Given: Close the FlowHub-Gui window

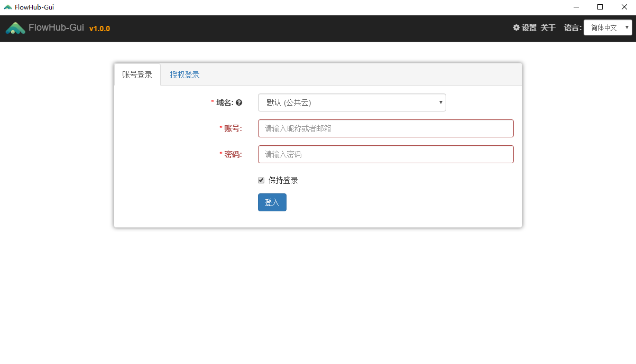Looking at the screenshot, I should (624, 7).
